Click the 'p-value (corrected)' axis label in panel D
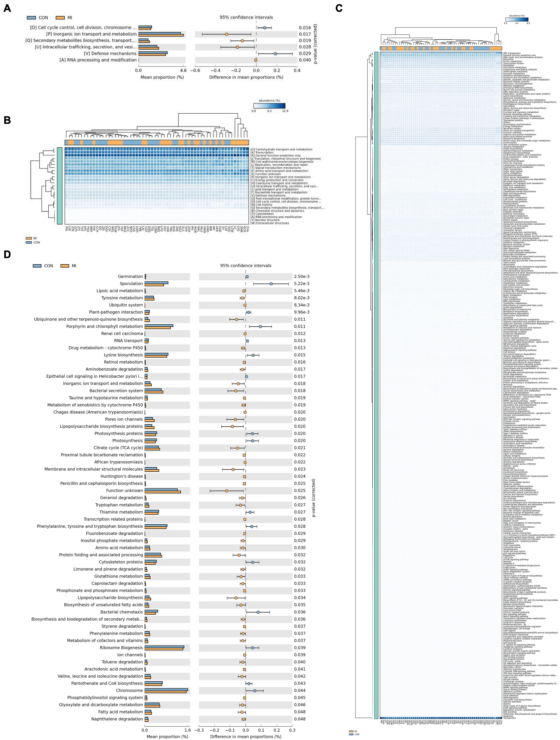The image size is (560, 740). point(314,498)
